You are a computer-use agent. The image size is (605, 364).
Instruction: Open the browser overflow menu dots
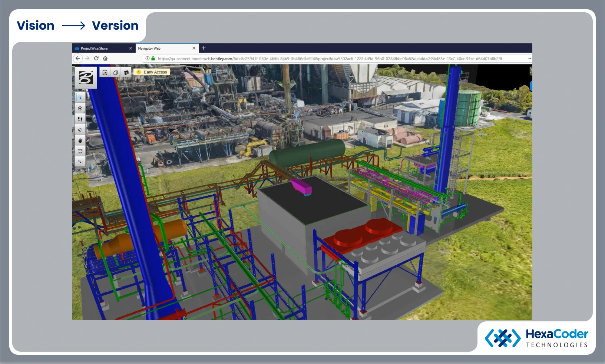click(529, 58)
